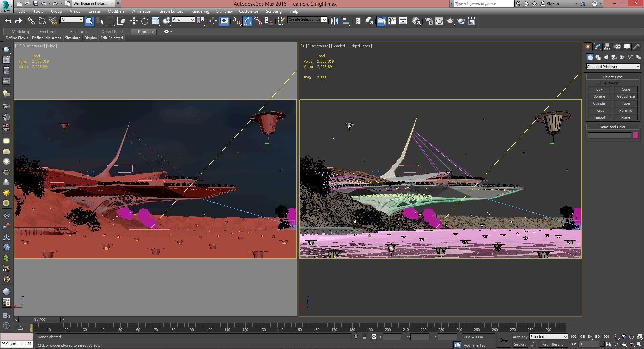Toggle Percent Snap
644x349 pixels.
click(x=258, y=21)
